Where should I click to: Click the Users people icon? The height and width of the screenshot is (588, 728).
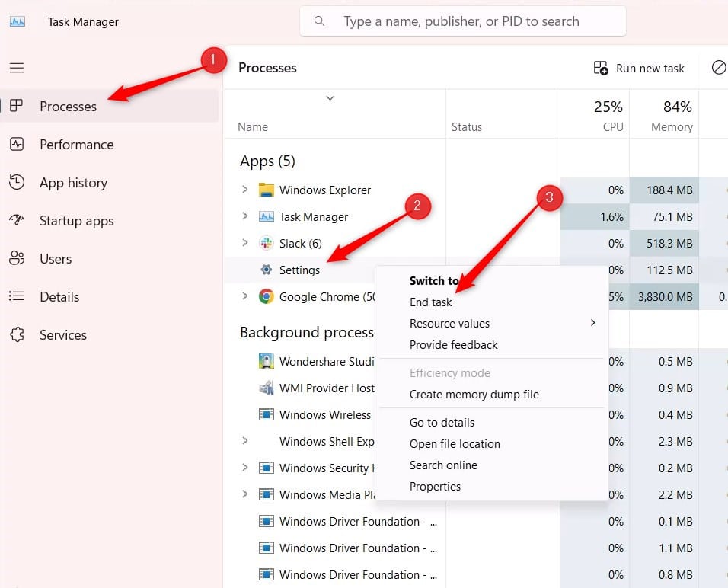[17, 257]
